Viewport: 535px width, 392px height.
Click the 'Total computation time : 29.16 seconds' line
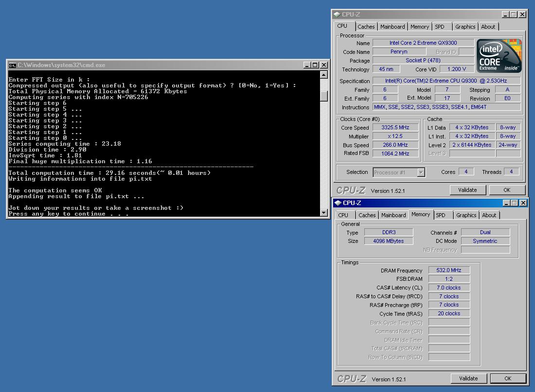(x=109, y=173)
